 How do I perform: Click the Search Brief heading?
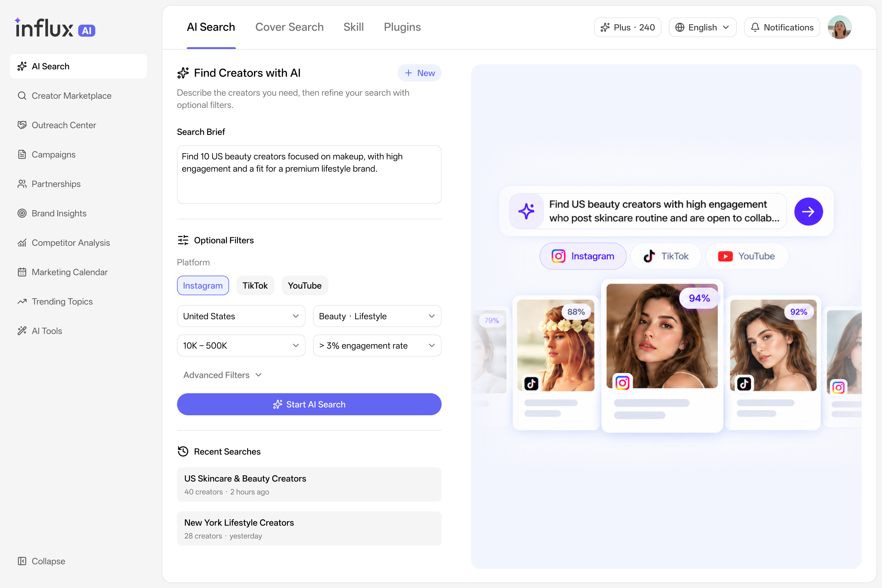201,132
